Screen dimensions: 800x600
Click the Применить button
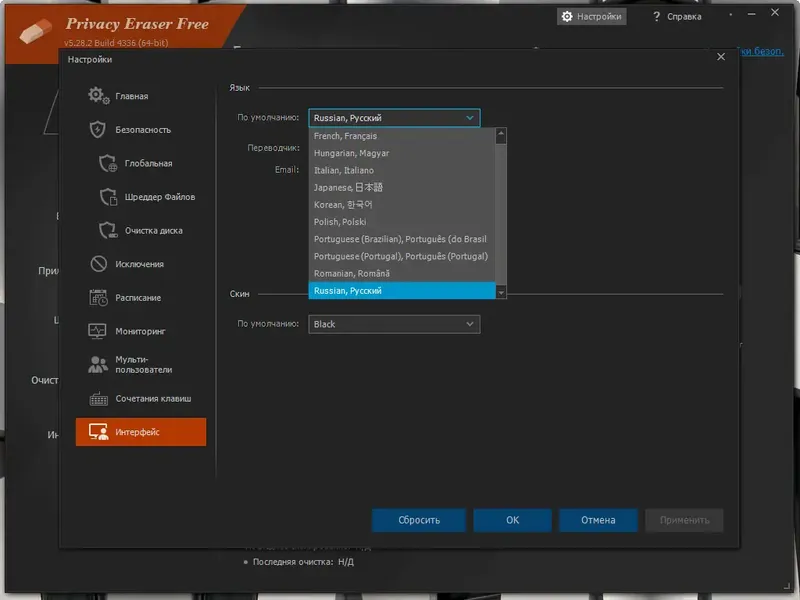(684, 520)
